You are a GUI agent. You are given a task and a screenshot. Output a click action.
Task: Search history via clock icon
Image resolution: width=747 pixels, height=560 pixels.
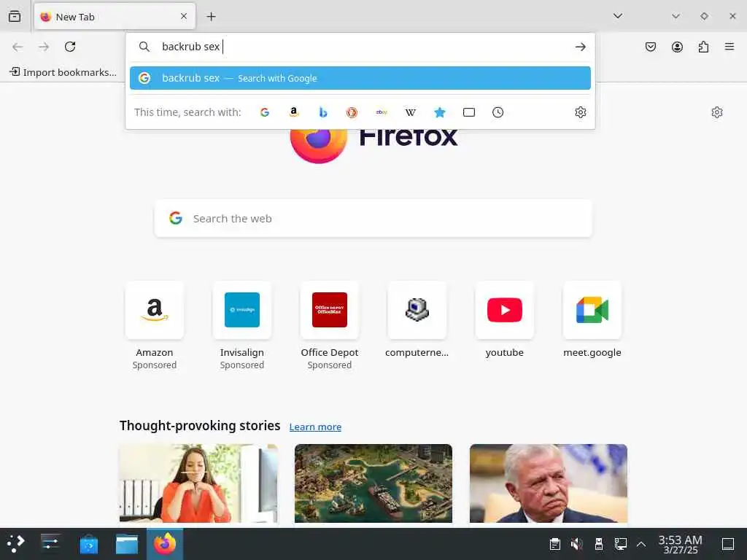pos(498,112)
